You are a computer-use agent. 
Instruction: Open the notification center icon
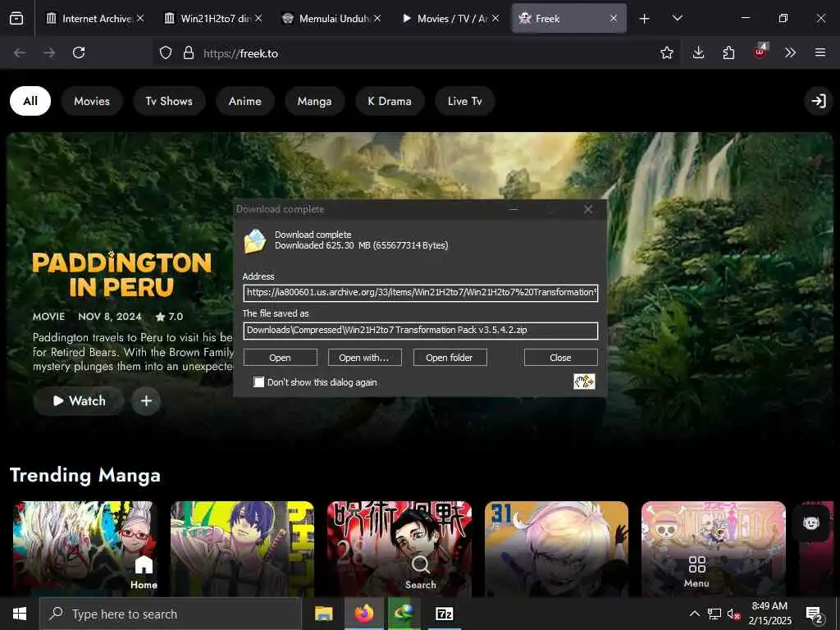[815, 614]
